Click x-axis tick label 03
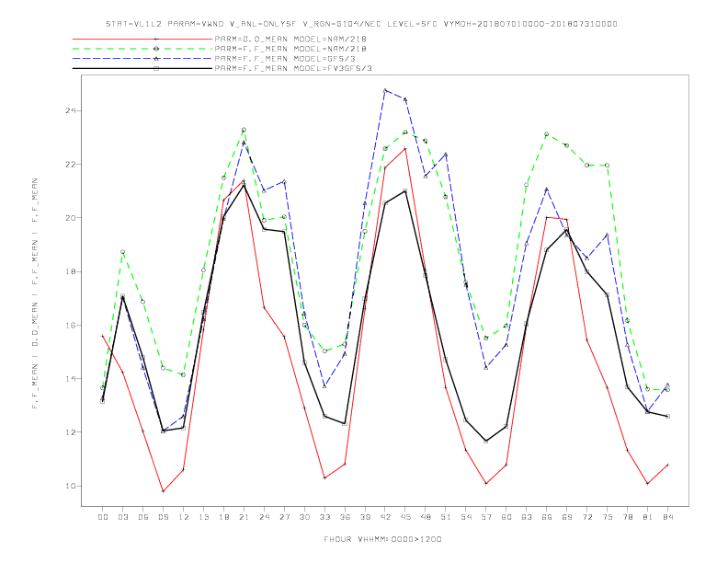The image size is (728, 563). pos(122,517)
